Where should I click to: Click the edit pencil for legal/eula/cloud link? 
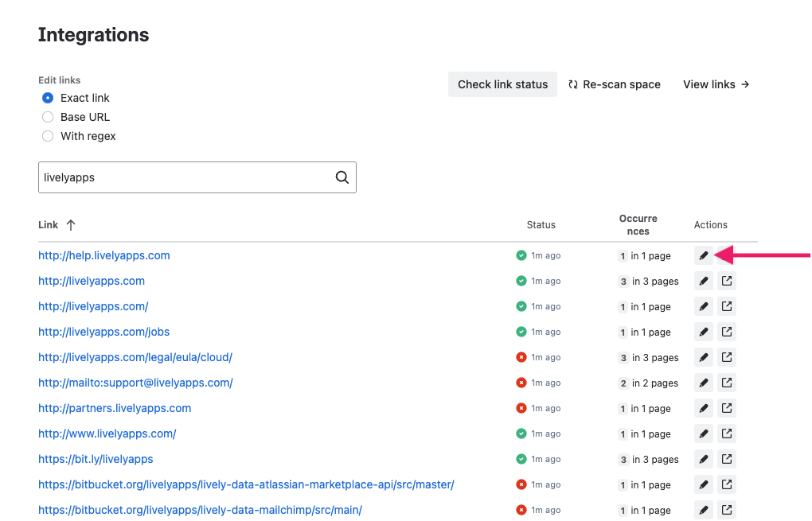pos(703,357)
